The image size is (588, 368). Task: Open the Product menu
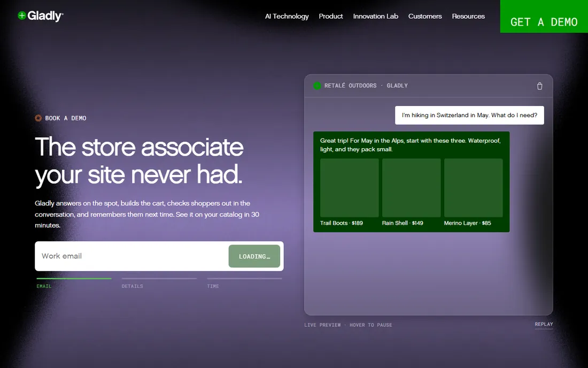click(331, 16)
